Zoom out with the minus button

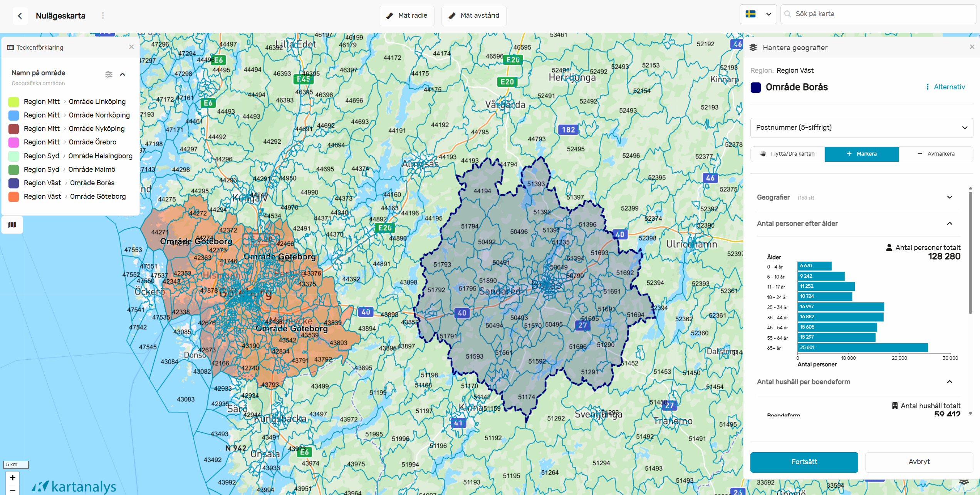pyautogui.click(x=13, y=491)
